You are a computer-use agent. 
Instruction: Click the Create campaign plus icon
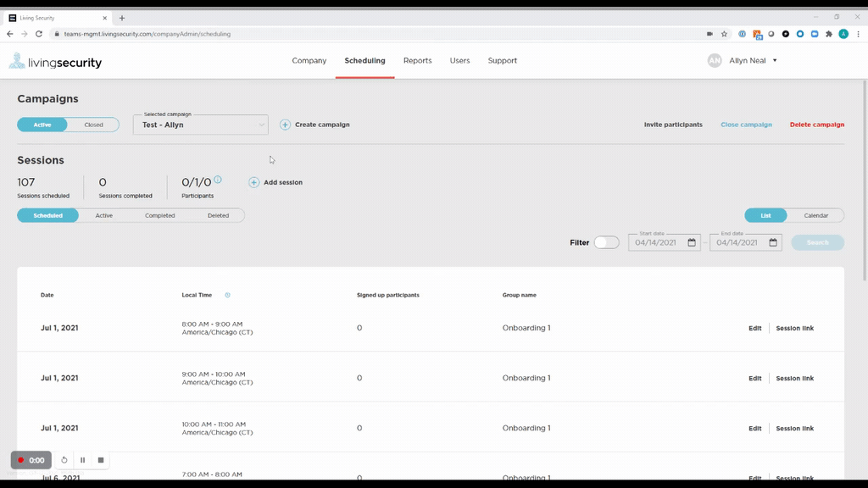(x=285, y=125)
